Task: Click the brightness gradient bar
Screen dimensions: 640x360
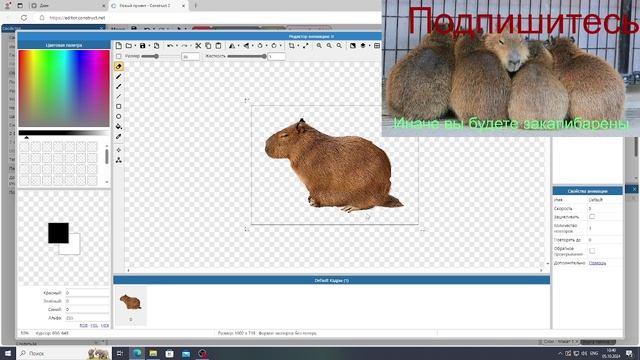Action: (64, 133)
